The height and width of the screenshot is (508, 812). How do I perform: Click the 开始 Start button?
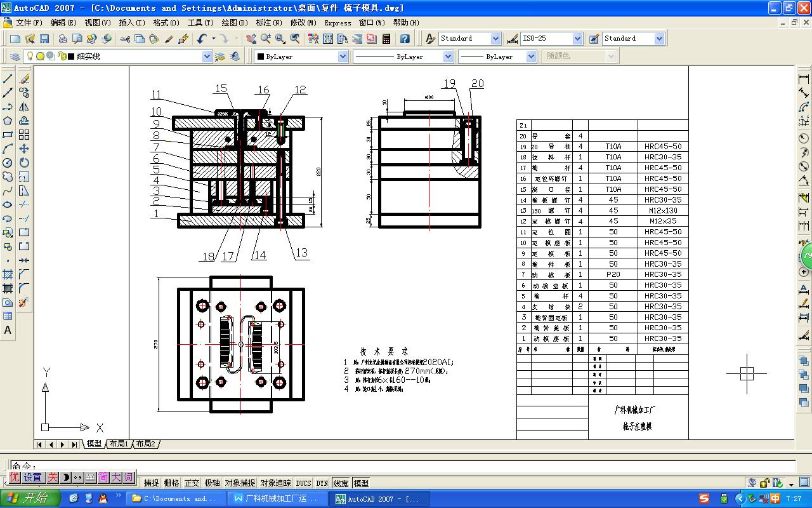(x=30, y=498)
